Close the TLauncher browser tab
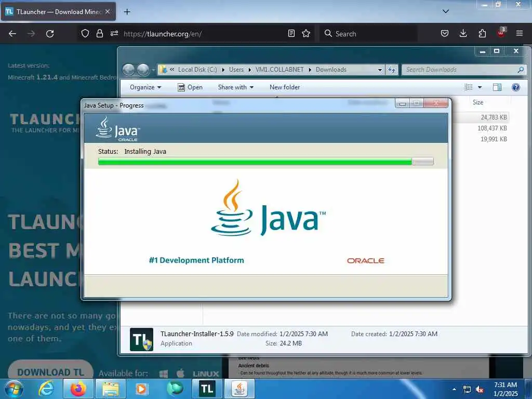 (x=107, y=11)
